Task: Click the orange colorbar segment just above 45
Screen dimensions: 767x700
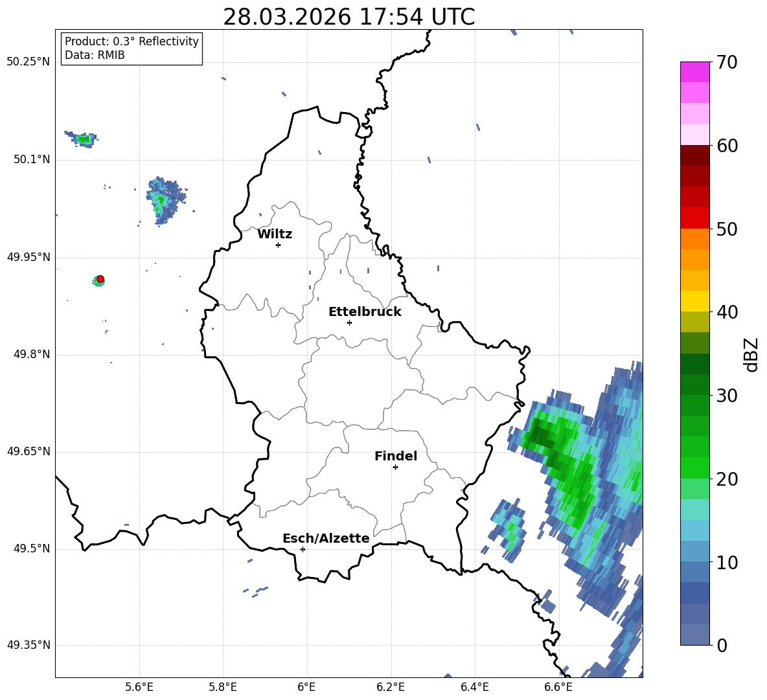Action: point(694,260)
